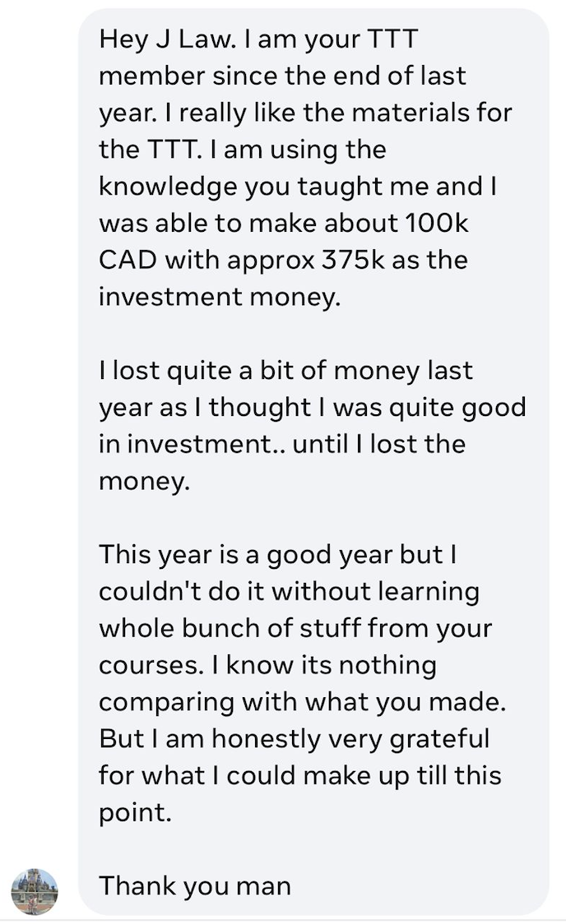
Task: Tap the 'in investment.. until I lost' line
Action: [x=282, y=444]
